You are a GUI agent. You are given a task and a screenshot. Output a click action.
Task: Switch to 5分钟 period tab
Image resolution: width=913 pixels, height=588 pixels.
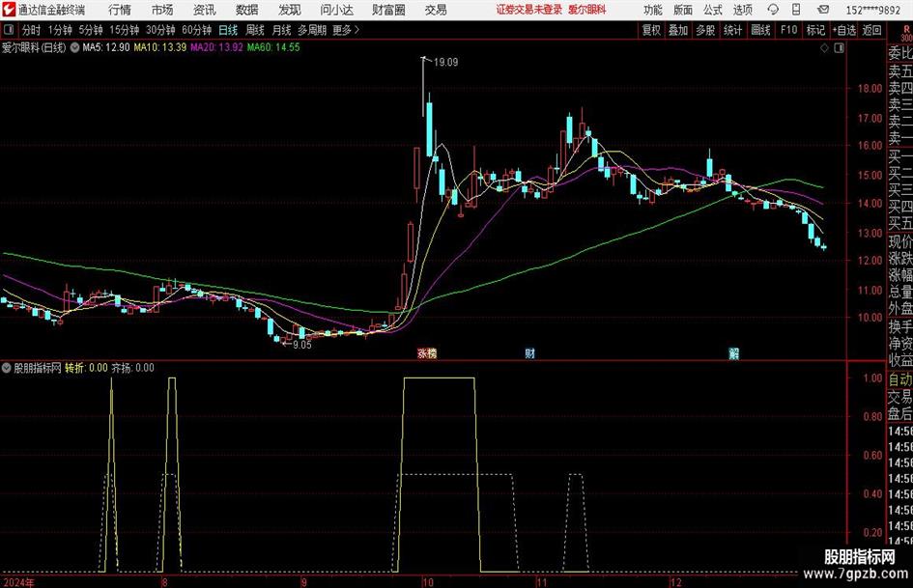[x=91, y=30]
